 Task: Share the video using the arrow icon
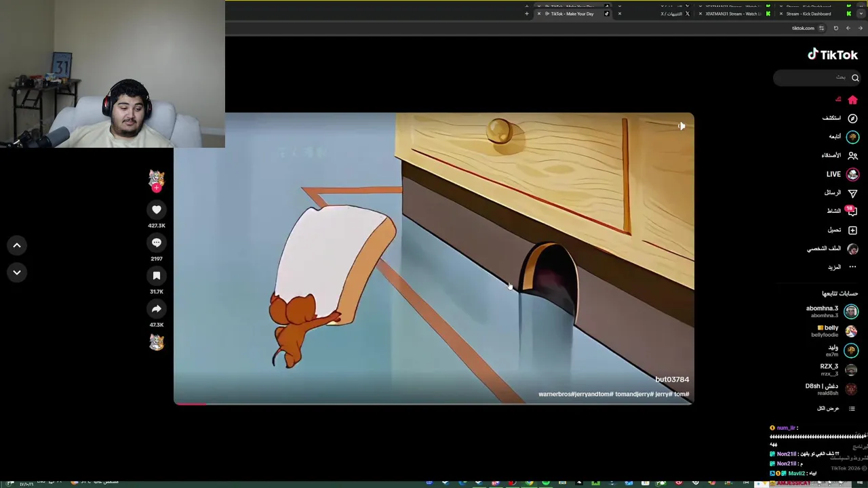pos(157,309)
